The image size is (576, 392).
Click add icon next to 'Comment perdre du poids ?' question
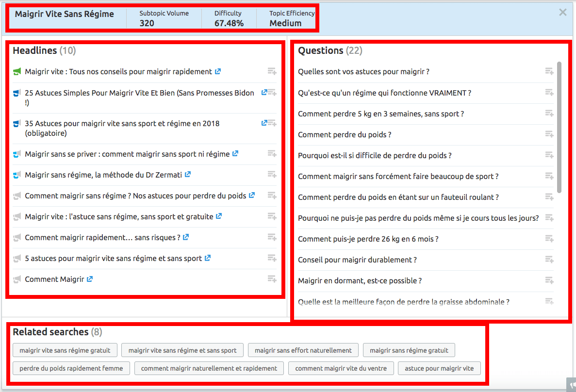click(x=549, y=134)
